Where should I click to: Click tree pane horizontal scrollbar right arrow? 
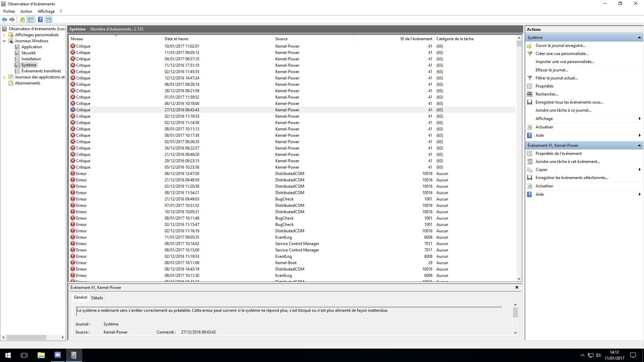[62, 337]
